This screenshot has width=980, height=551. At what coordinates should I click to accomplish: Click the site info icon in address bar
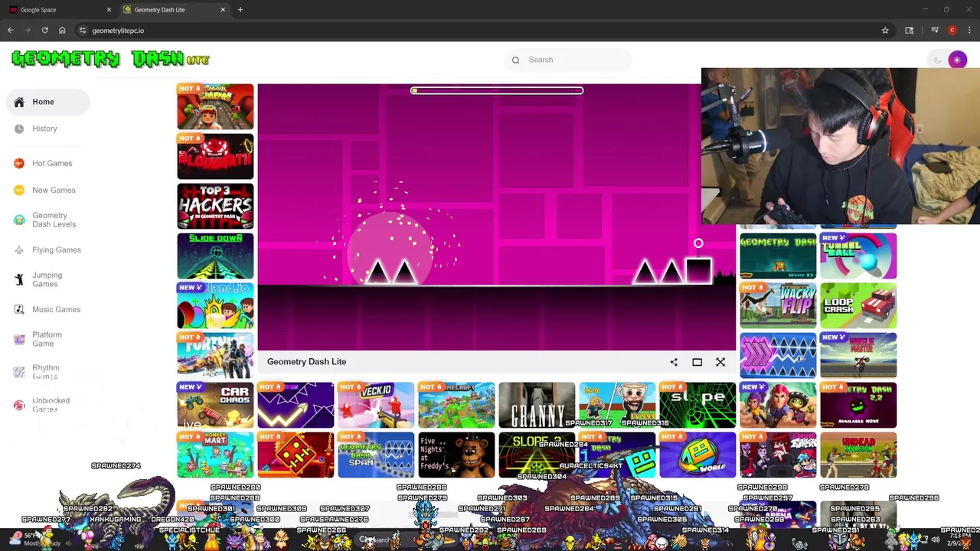click(82, 31)
